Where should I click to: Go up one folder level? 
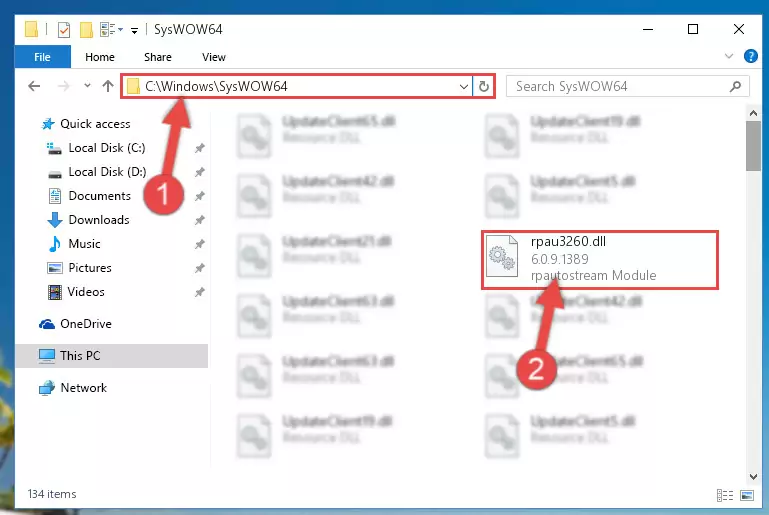click(x=108, y=86)
